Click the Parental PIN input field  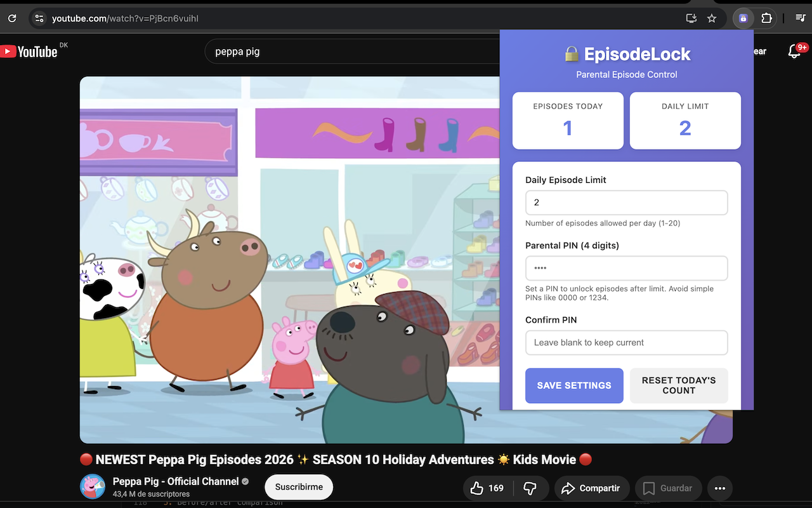coord(626,268)
